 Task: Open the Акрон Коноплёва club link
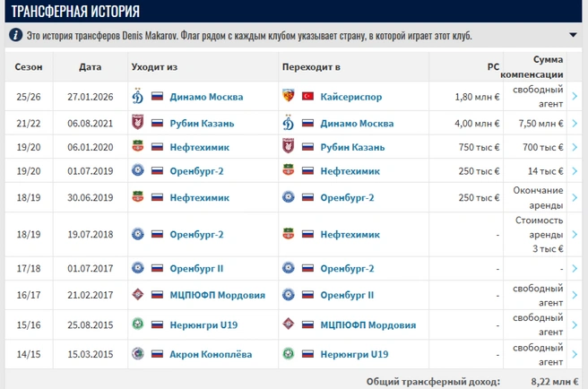coord(211,354)
